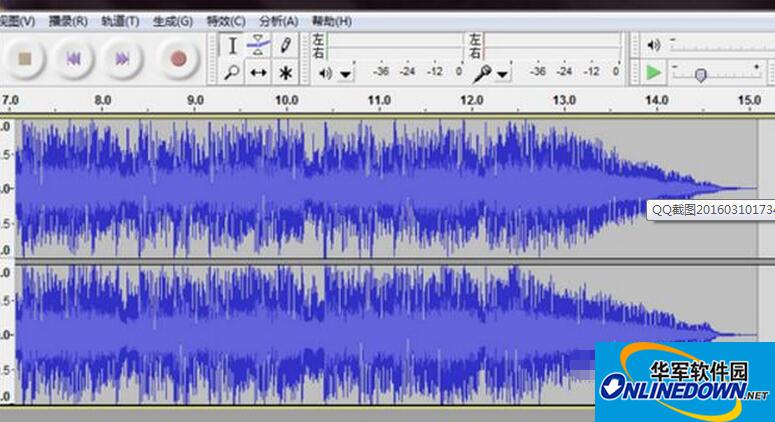Open the 轨道(T) menu
Image resolution: width=775 pixels, height=422 pixels.
tap(120, 21)
